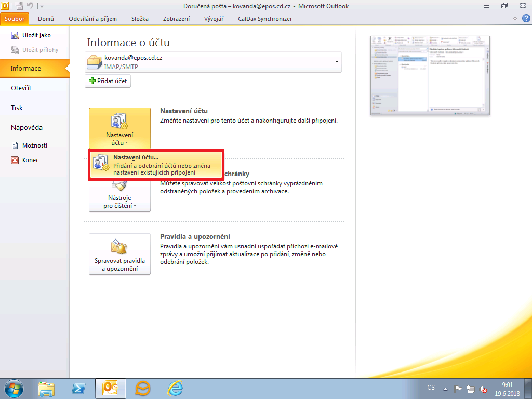The width and height of the screenshot is (532, 399).
Task: Select the Informace backstage section
Action: [x=34, y=68]
